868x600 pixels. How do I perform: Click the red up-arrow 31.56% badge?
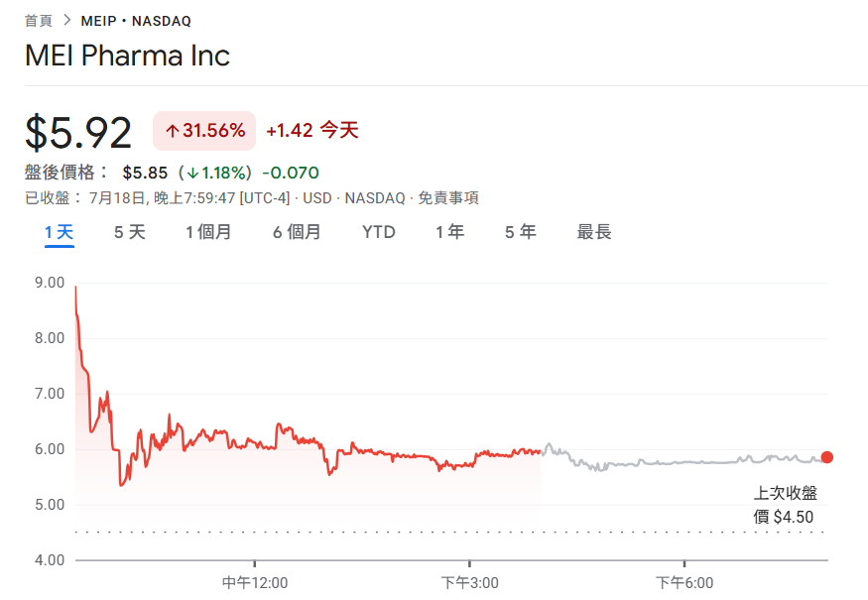(x=204, y=131)
